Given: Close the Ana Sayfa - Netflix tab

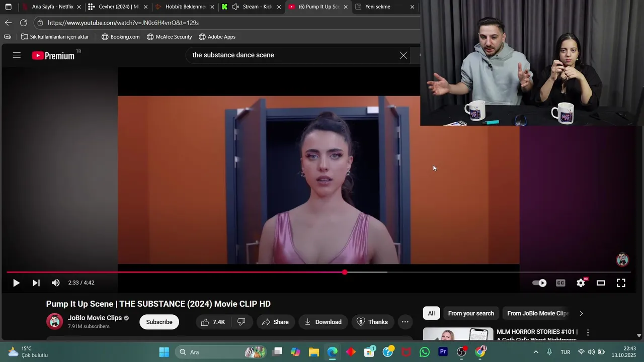Looking at the screenshot, I should pos(79,7).
